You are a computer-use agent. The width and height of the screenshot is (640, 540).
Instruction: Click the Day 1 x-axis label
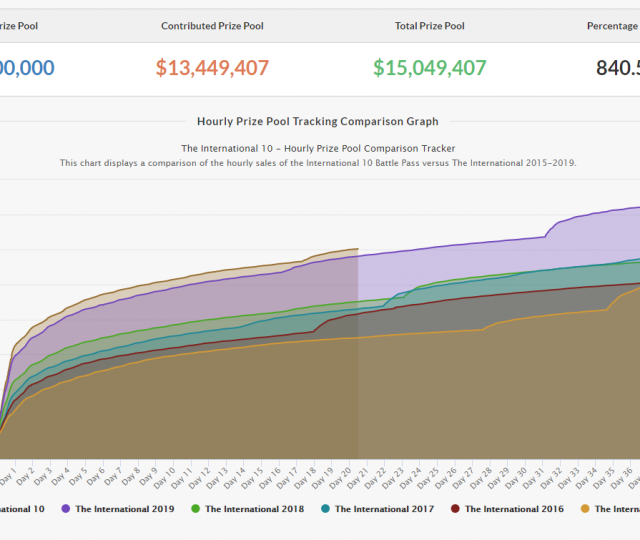[8, 474]
